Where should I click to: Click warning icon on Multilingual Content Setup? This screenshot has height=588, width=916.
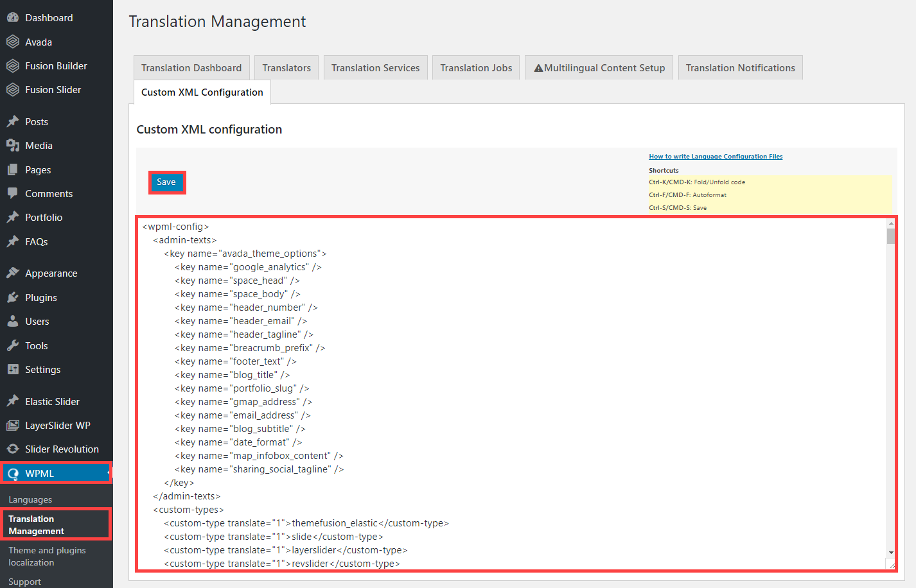[538, 68]
